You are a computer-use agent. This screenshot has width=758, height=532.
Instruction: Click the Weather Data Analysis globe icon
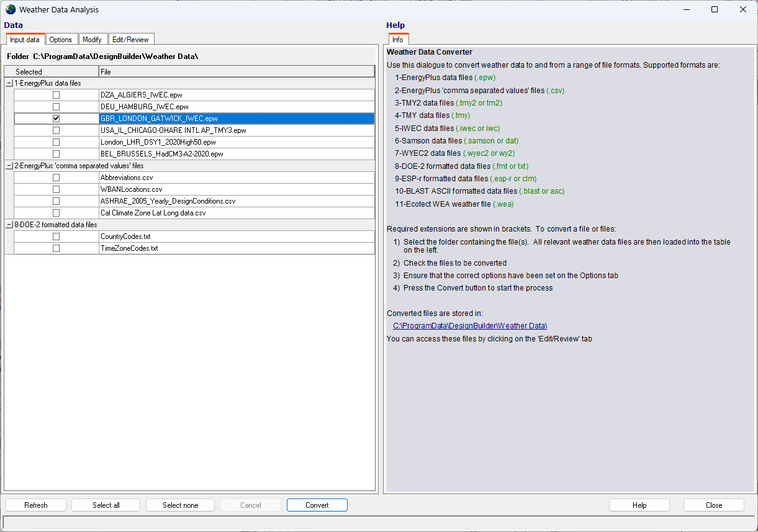tap(10, 9)
